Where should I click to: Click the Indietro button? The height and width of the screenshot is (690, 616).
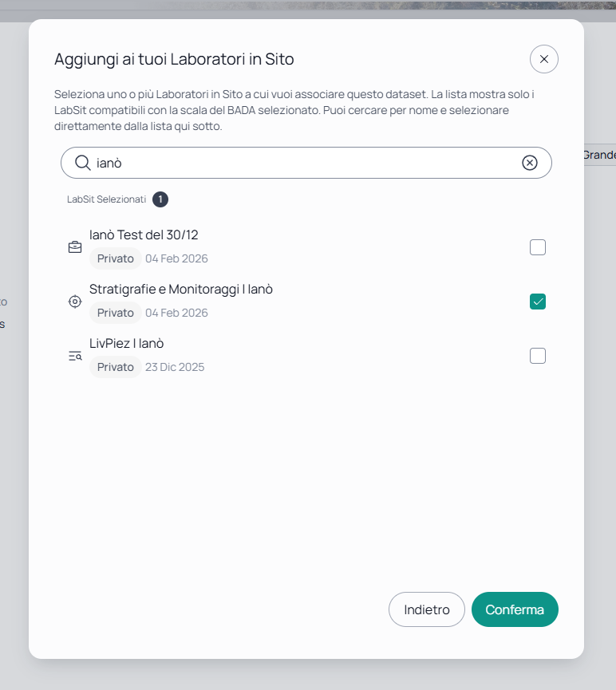point(427,609)
